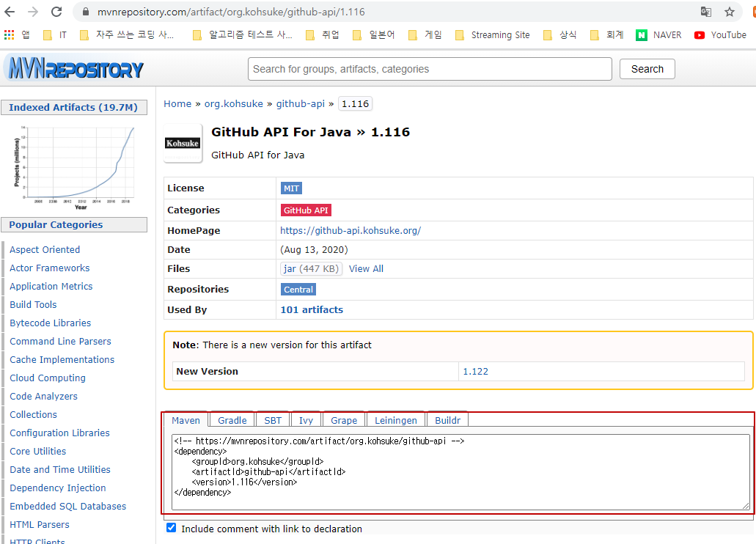
Task: Open the NAVER bookmark
Action: coord(658,34)
